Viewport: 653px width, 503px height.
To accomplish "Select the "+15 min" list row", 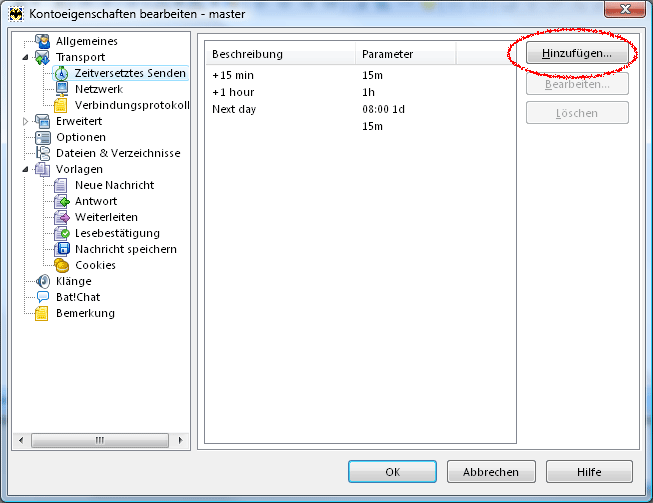I will pos(360,75).
